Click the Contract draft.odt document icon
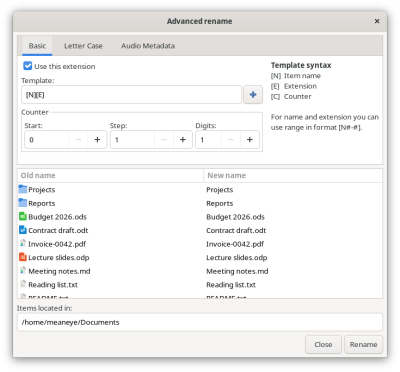 pos(23,230)
